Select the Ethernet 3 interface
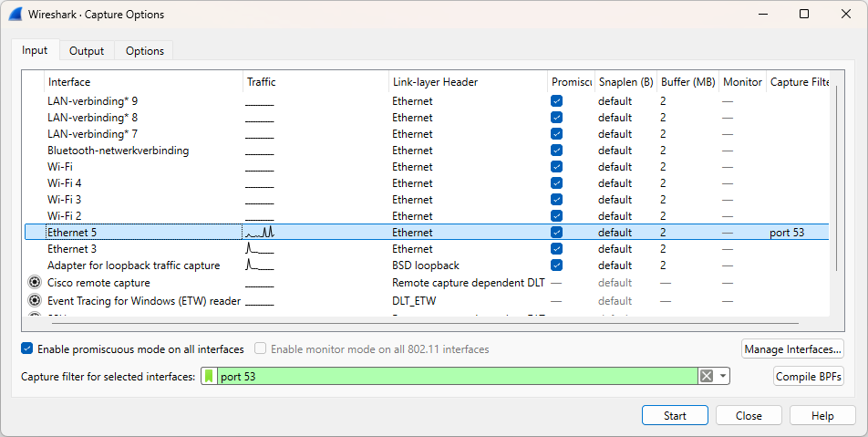 72,249
